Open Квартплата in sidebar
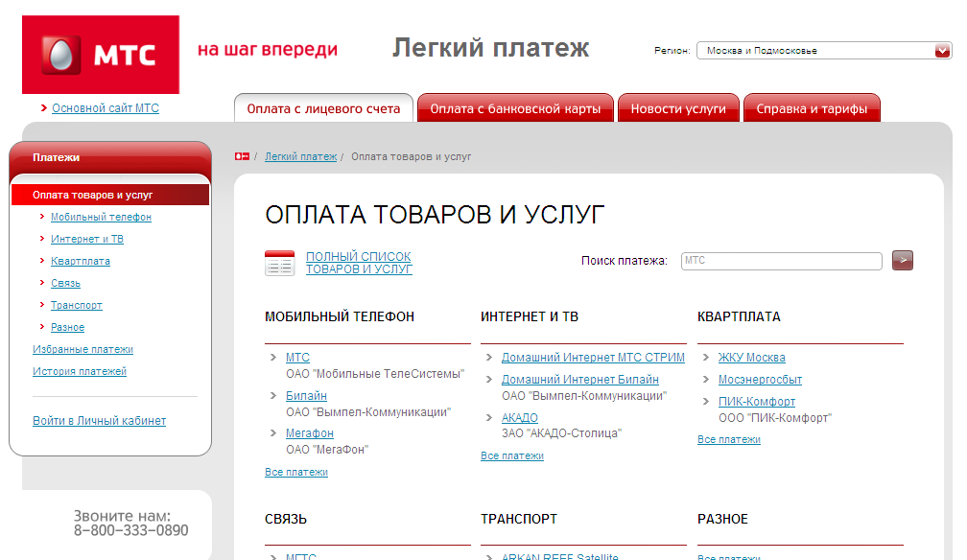967x560 pixels. pos(81,262)
